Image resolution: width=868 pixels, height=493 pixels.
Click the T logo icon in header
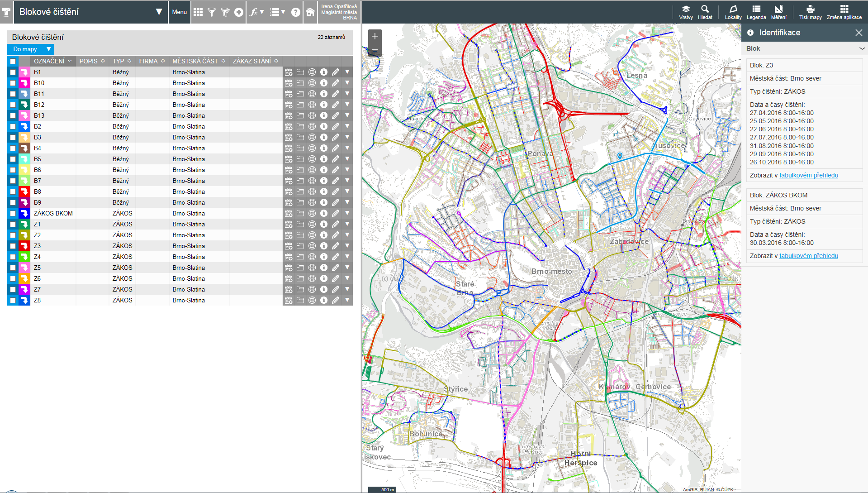(6, 12)
